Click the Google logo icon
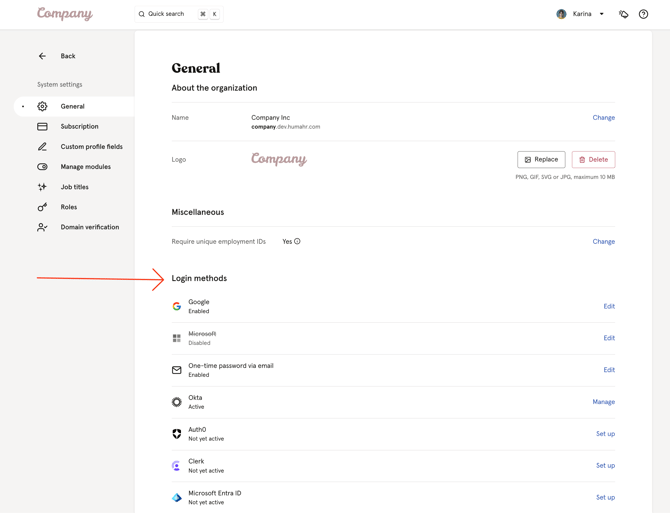This screenshot has width=670, height=513. (176, 306)
